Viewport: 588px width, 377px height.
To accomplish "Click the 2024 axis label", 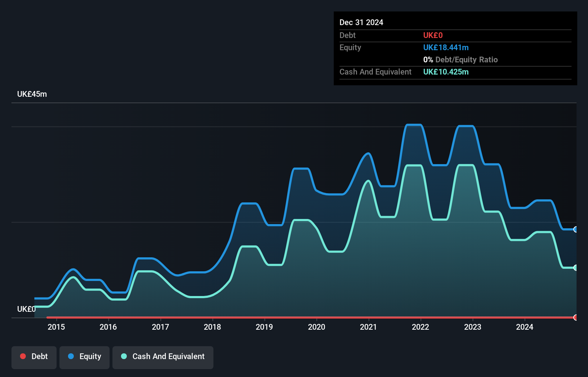I will point(525,327).
